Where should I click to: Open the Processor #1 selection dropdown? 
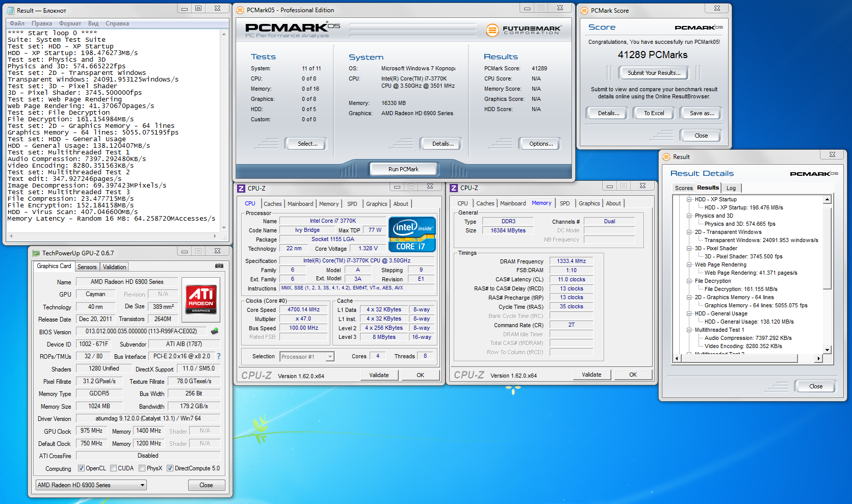307,357
